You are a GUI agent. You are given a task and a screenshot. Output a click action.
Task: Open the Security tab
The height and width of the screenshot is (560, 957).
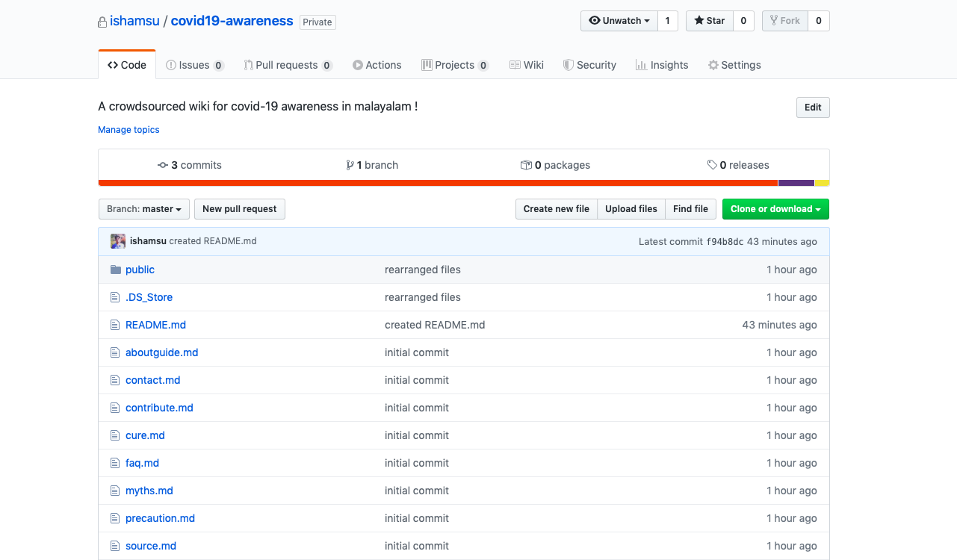click(x=589, y=65)
